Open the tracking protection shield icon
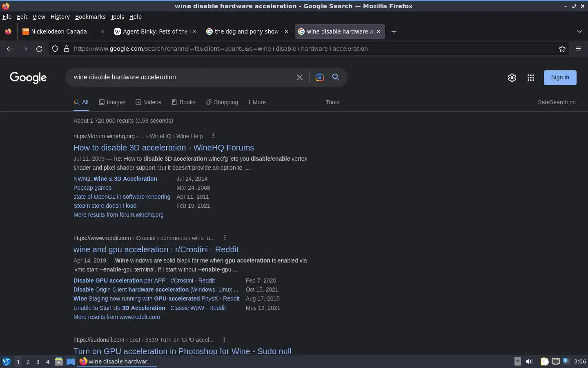This screenshot has height=368, width=588. click(55, 49)
